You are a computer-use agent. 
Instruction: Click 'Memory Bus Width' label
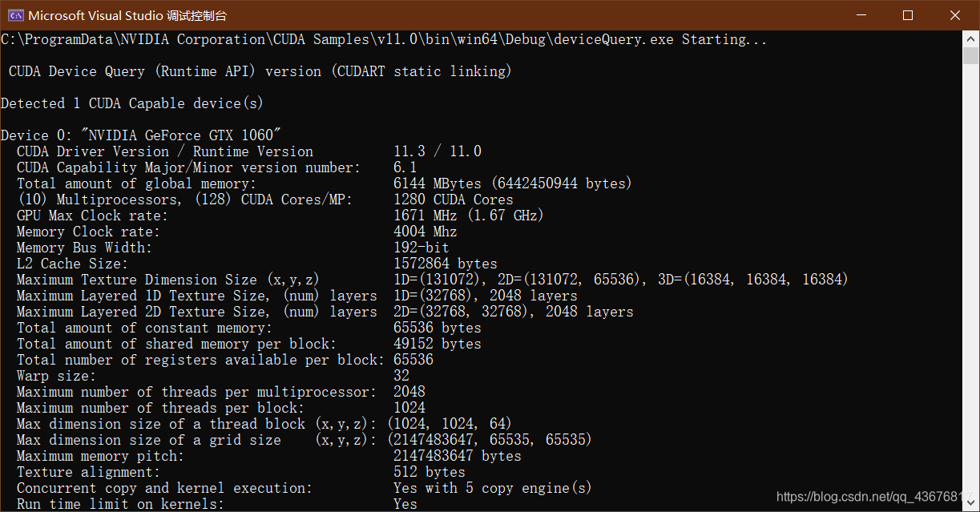[x=84, y=248]
